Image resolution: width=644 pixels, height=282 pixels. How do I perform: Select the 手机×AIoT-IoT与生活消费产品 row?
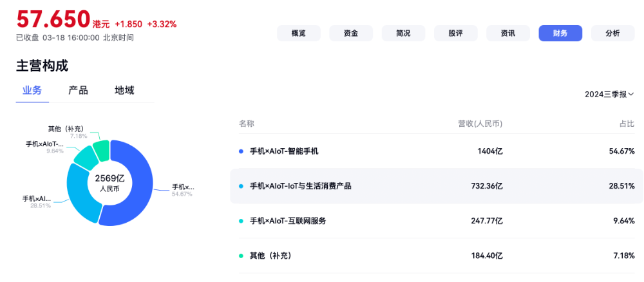coord(437,186)
